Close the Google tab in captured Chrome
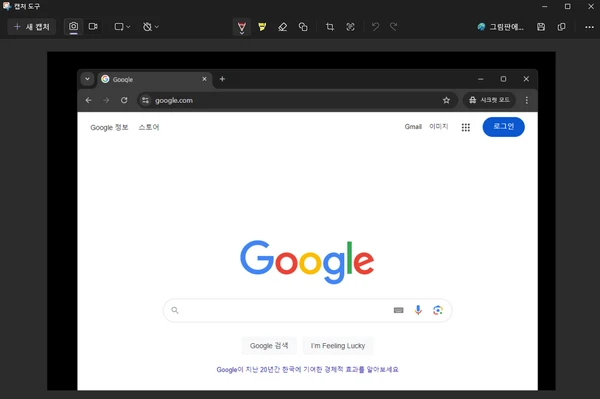This screenshot has height=399, width=600. tap(204, 79)
